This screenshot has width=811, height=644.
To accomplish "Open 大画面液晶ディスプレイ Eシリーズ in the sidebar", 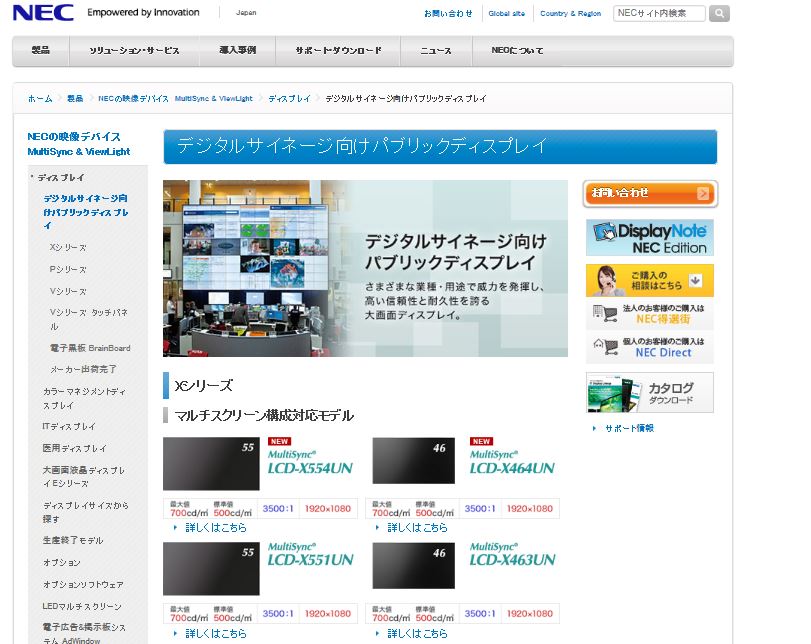I will click(x=84, y=476).
